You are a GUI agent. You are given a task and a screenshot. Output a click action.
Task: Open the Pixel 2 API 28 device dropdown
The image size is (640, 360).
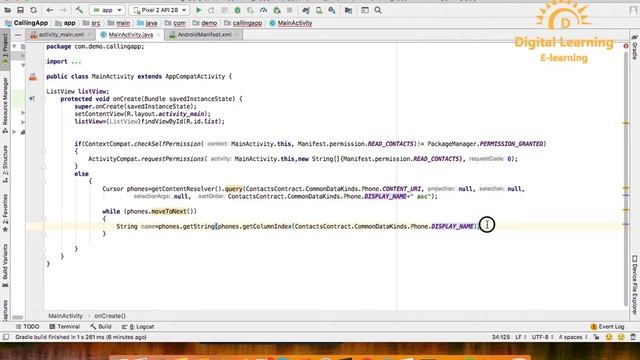160,10
